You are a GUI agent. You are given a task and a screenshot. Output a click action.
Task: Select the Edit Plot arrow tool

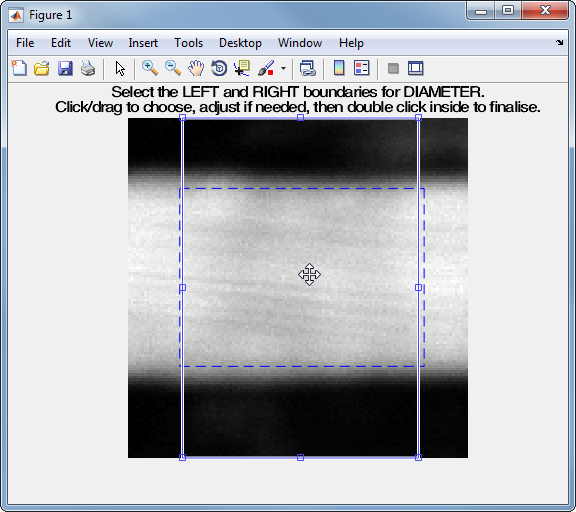pos(120,69)
